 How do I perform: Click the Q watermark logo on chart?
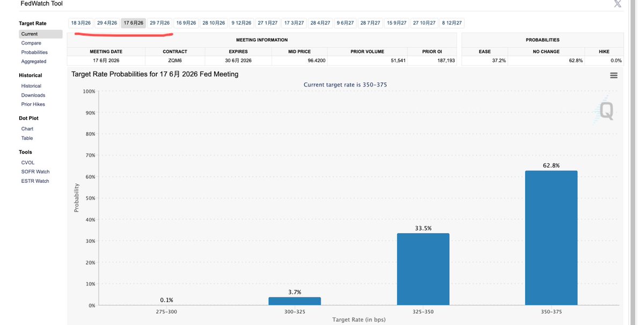pyautogui.click(x=605, y=111)
